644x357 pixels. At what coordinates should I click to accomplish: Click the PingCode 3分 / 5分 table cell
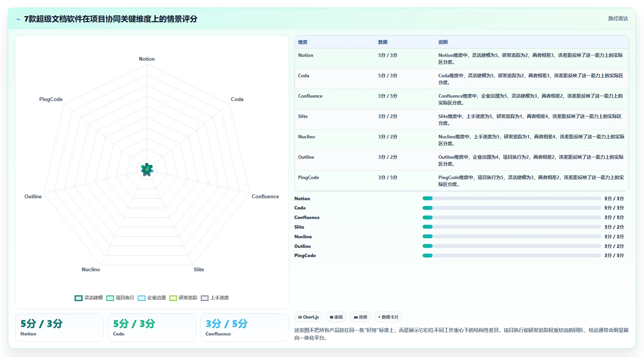point(388,178)
